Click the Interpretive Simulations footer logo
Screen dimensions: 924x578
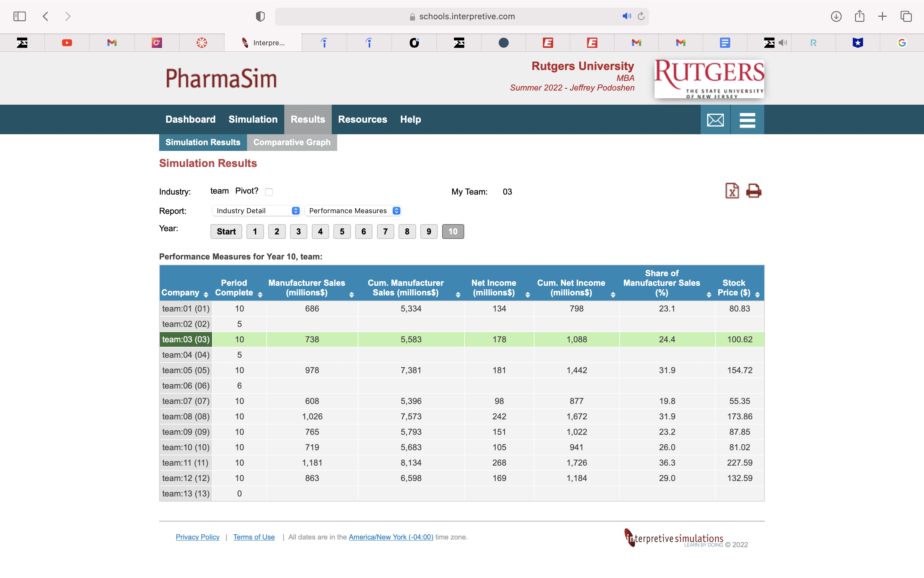click(x=674, y=538)
